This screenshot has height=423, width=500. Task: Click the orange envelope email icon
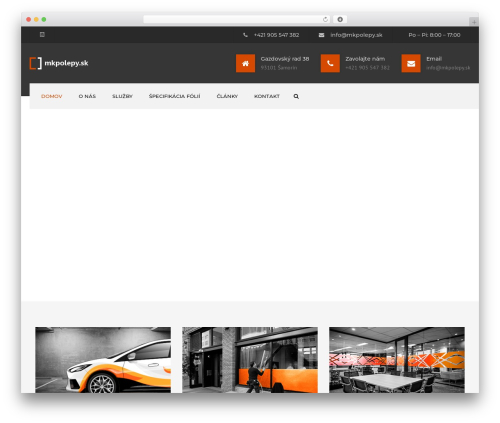411,63
